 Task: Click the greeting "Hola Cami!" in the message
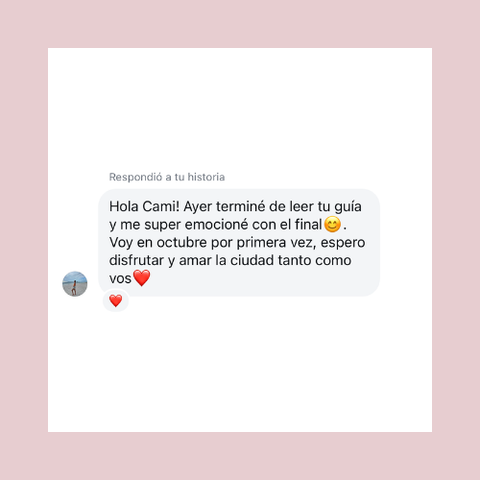[x=144, y=207]
